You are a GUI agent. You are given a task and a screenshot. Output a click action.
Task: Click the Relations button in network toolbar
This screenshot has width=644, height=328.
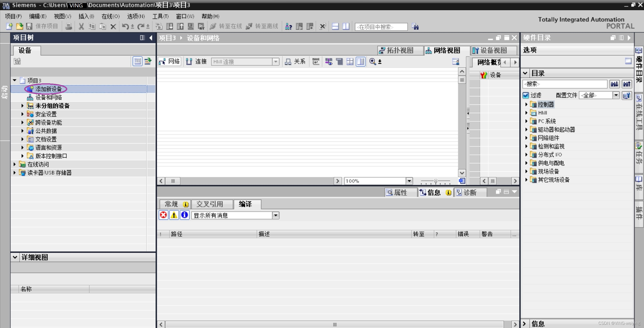pyautogui.click(x=295, y=61)
